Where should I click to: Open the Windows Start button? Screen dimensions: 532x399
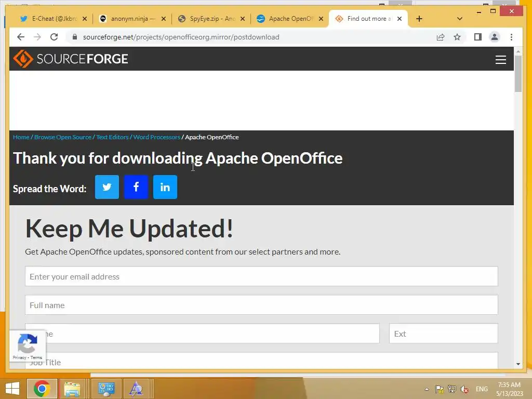coord(12,389)
